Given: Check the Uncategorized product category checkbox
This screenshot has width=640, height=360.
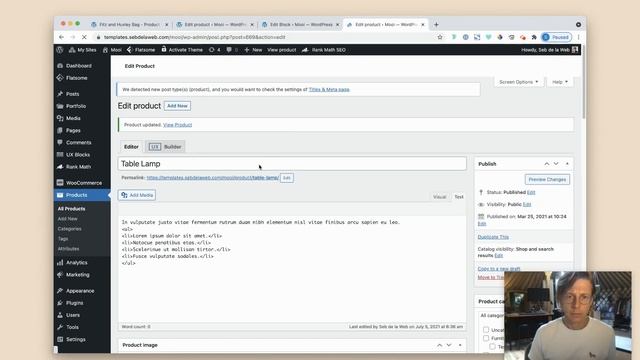Looking at the screenshot, I should [486, 330].
